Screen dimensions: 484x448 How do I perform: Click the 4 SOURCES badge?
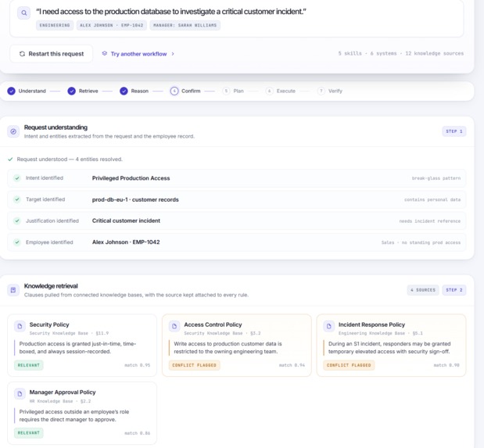point(423,290)
